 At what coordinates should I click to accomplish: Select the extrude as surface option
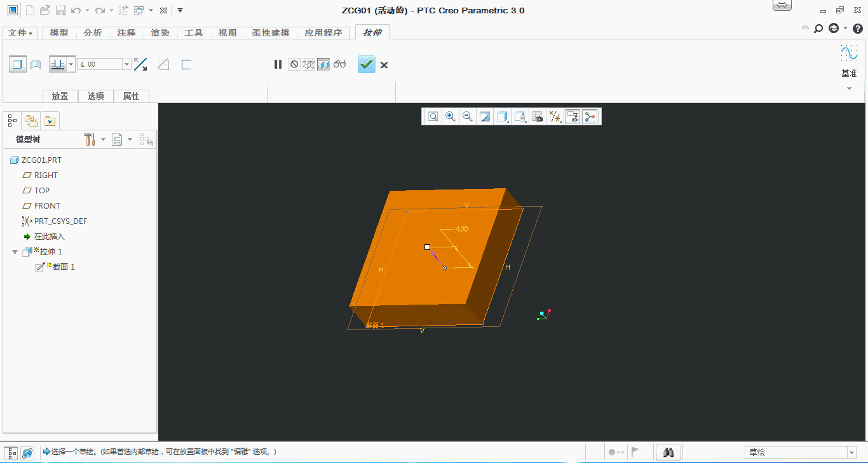36,64
